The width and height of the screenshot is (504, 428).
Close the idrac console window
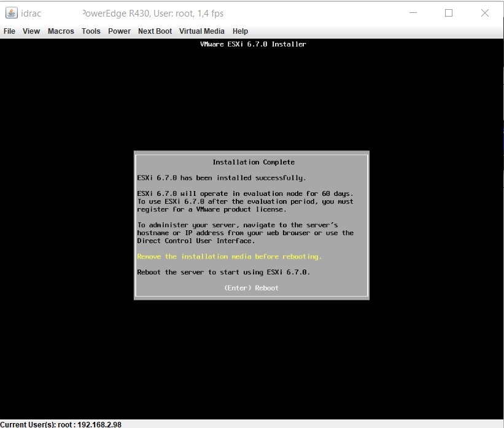(x=485, y=13)
